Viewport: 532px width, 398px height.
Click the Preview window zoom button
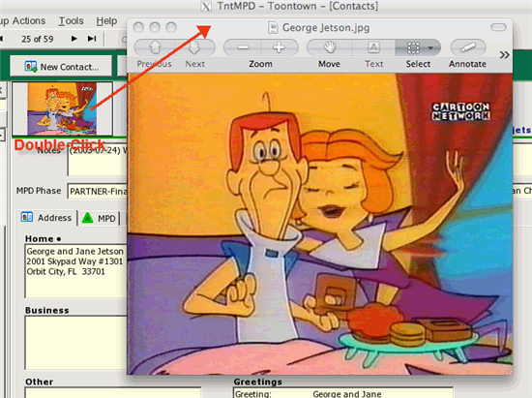tap(171, 27)
